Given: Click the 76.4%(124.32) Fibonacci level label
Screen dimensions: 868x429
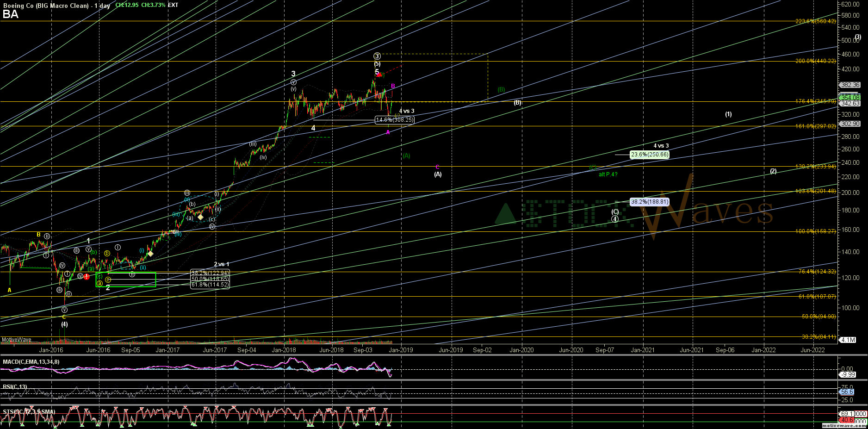Looking at the screenshot, I should pos(817,272).
